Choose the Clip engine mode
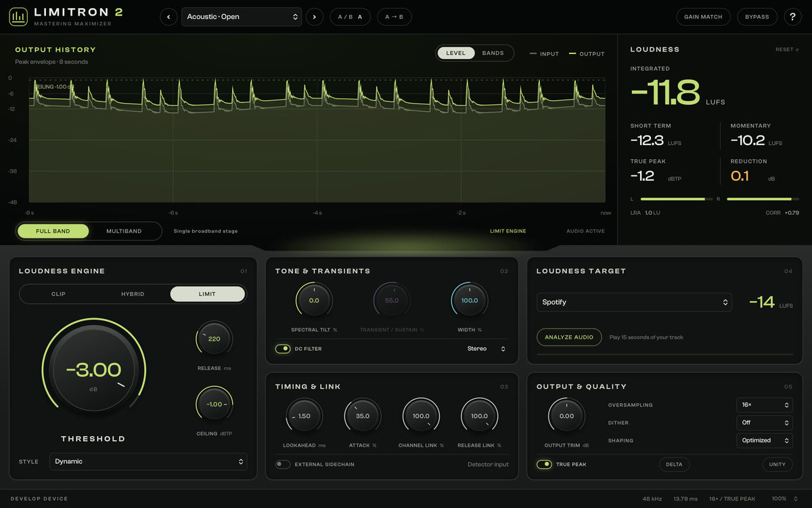The width and height of the screenshot is (812, 508). pos(58,294)
